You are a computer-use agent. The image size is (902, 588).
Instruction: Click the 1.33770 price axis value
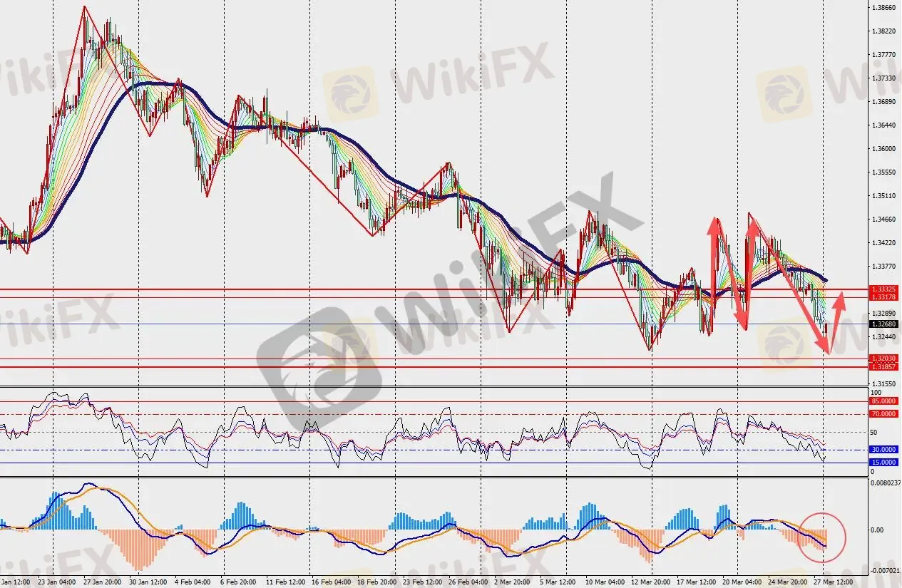[883, 267]
